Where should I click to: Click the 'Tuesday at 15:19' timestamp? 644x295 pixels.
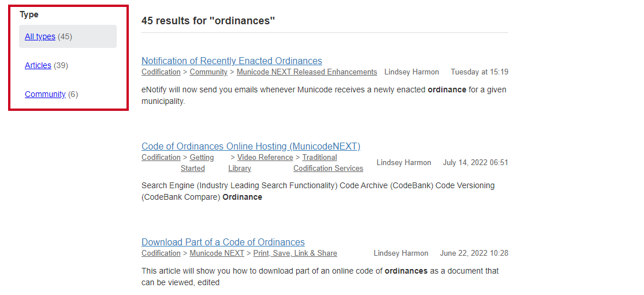point(479,72)
